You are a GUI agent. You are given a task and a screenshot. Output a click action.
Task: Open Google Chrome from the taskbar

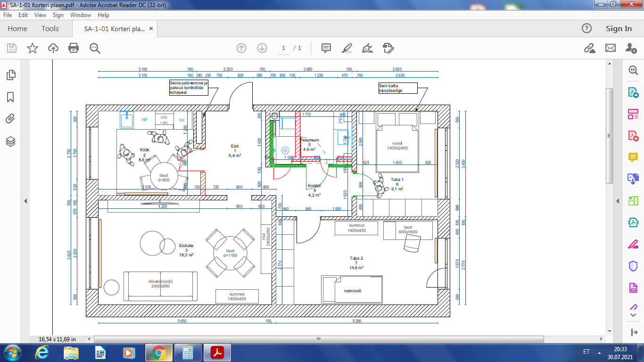tap(158, 352)
